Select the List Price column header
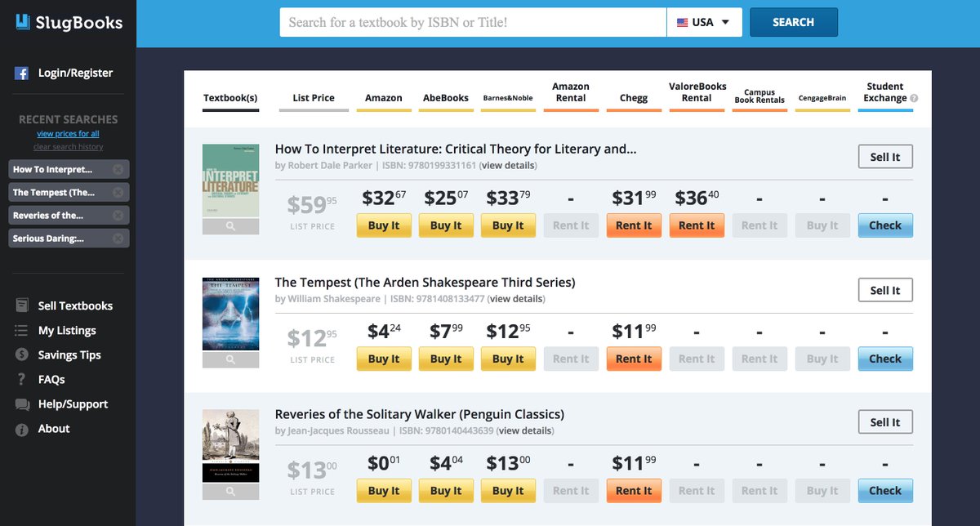This screenshot has height=526, width=980. [x=314, y=98]
